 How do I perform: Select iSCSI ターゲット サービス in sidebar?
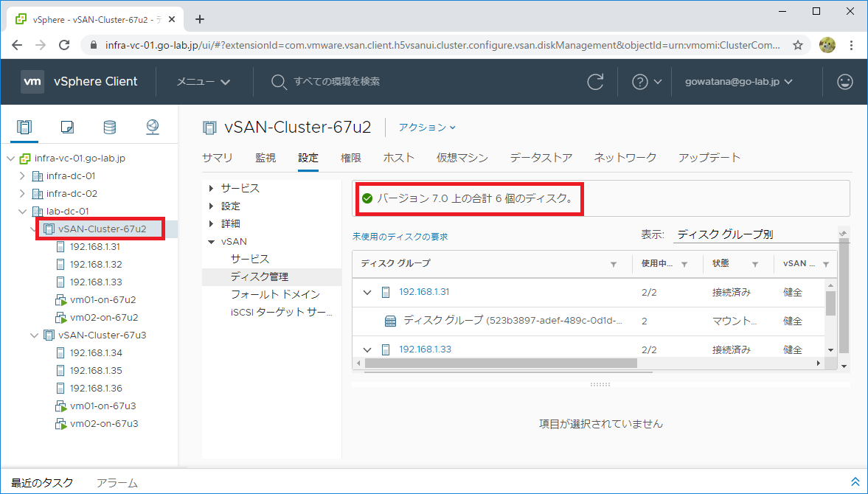point(281,312)
